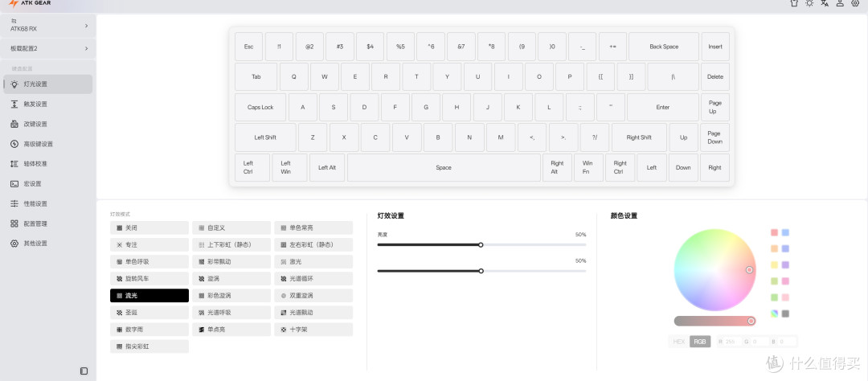This screenshot has width=868, height=381.
Task: Select 光谱循环 lighting effect
Action: [x=313, y=279]
